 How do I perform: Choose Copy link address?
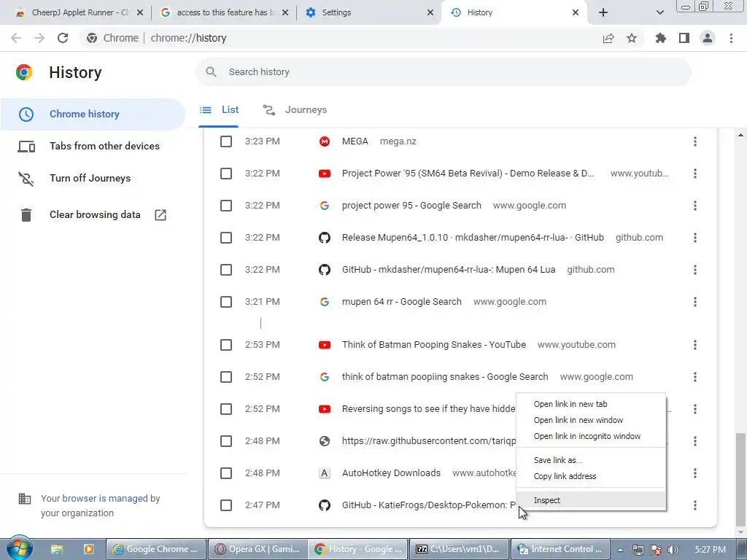[591, 476]
